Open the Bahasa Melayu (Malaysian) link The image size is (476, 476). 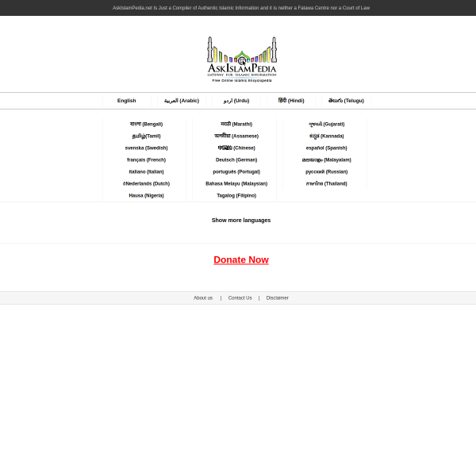coord(236,183)
